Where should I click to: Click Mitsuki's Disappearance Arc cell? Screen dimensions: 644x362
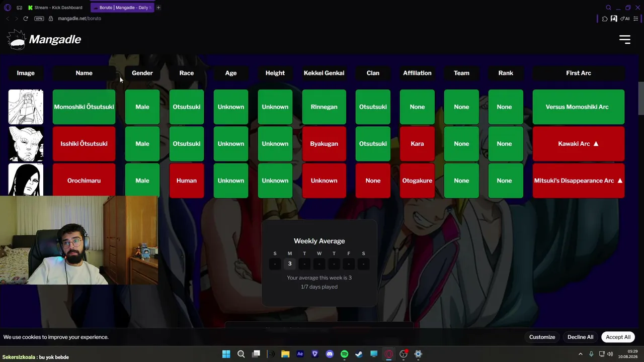[x=579, y=180]
